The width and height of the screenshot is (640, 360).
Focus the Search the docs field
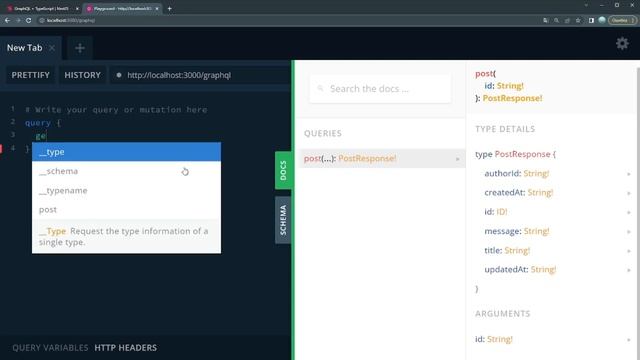[x=380, y=89]
